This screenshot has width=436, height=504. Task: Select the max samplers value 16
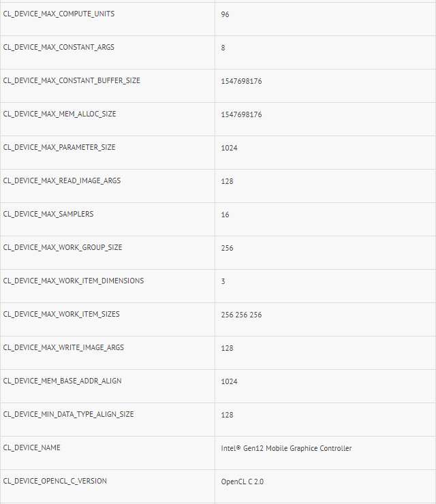click(x=225, y=215)
